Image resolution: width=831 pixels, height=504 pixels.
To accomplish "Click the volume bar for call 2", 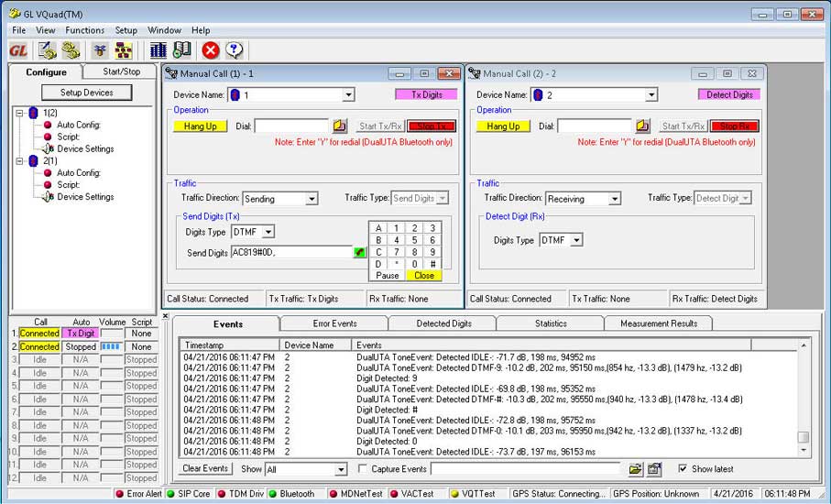I will click(x=112, y=346).
